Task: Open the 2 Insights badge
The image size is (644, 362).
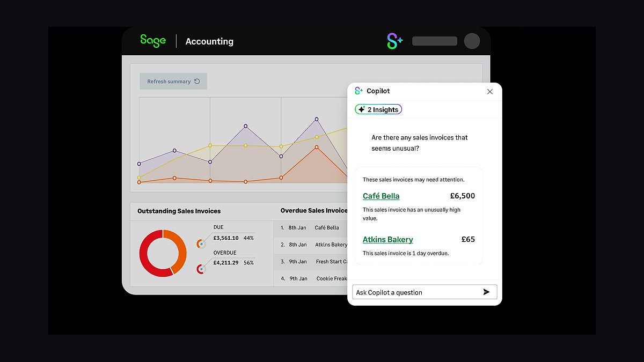Action: [x=378, y=109]
